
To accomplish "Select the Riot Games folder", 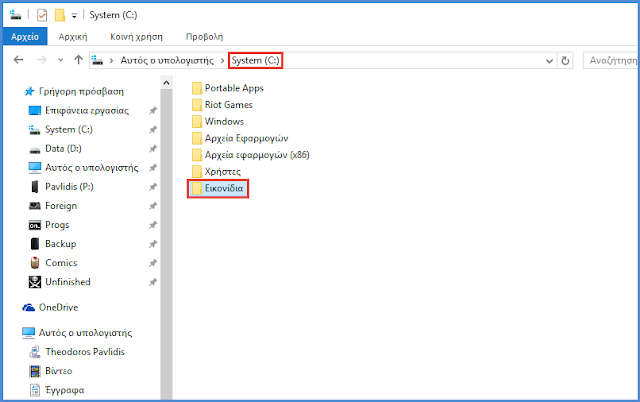I will coord(228,104).
